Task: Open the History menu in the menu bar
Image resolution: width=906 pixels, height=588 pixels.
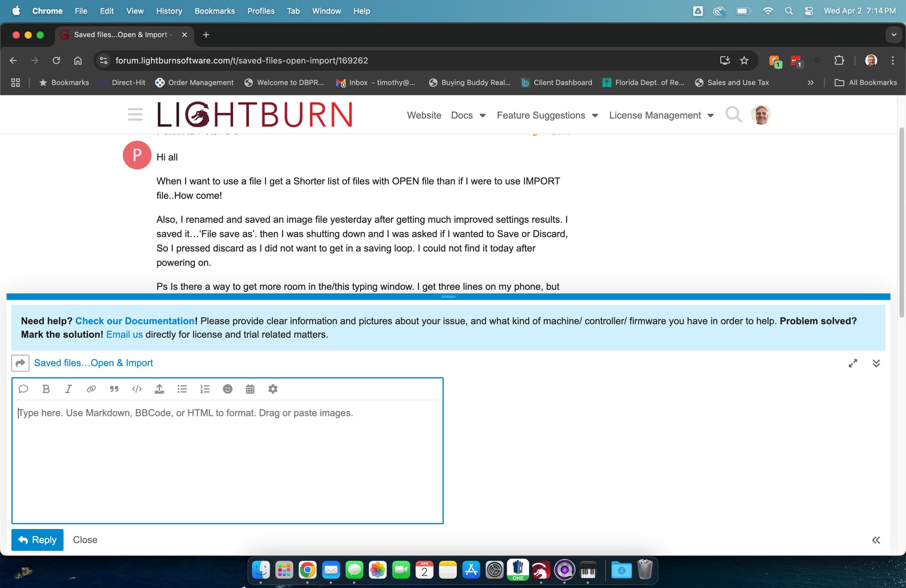Action: 169,11
